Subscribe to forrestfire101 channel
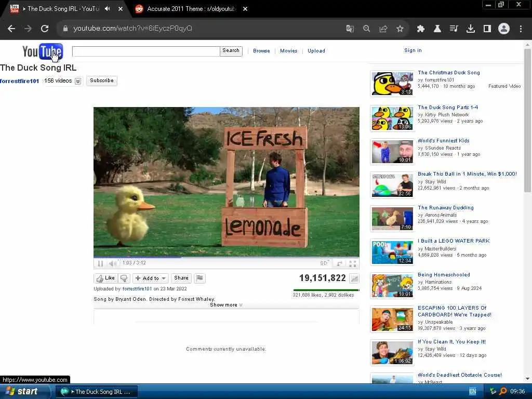Viewport: 532px width, 399px height. click(x=102, y=81)
